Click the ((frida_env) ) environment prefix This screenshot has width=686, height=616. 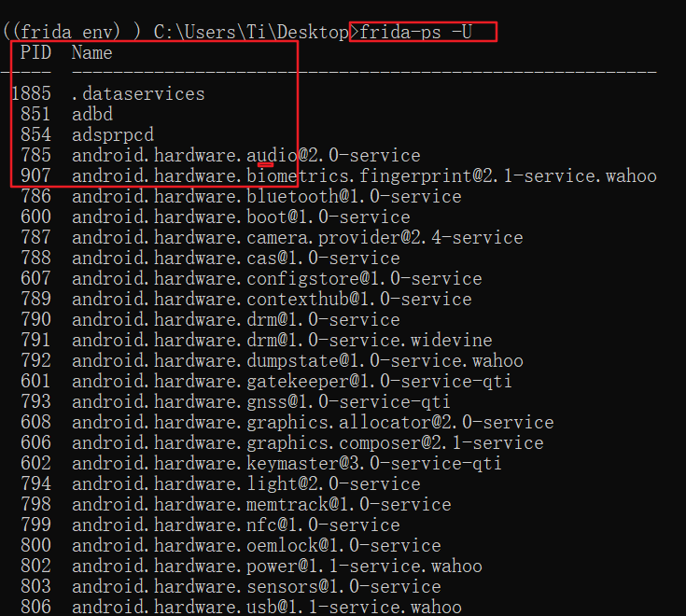coord(72,33)
